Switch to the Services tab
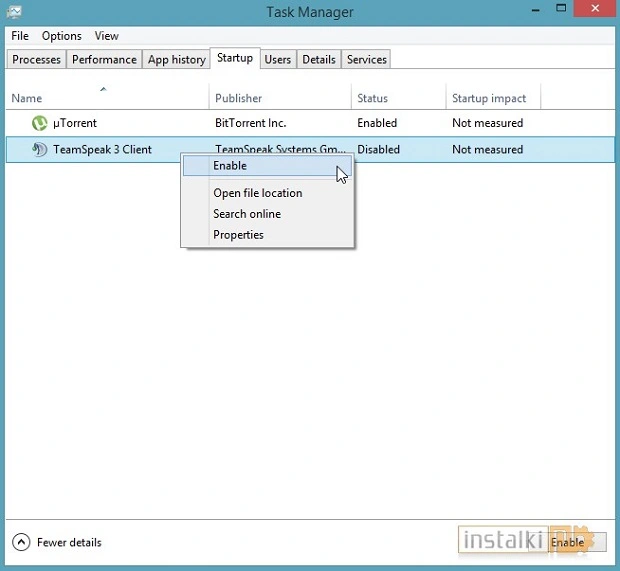 pyautogui.click(x=367, y=59)
